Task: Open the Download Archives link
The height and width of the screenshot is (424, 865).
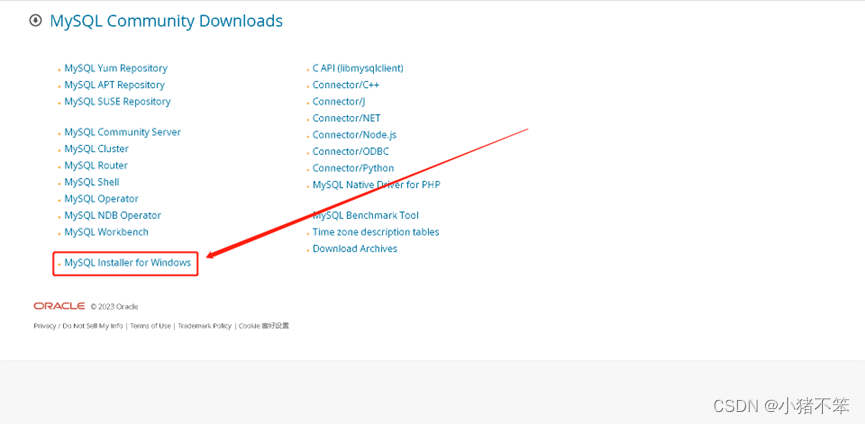Action: click(x=355, y=249)
